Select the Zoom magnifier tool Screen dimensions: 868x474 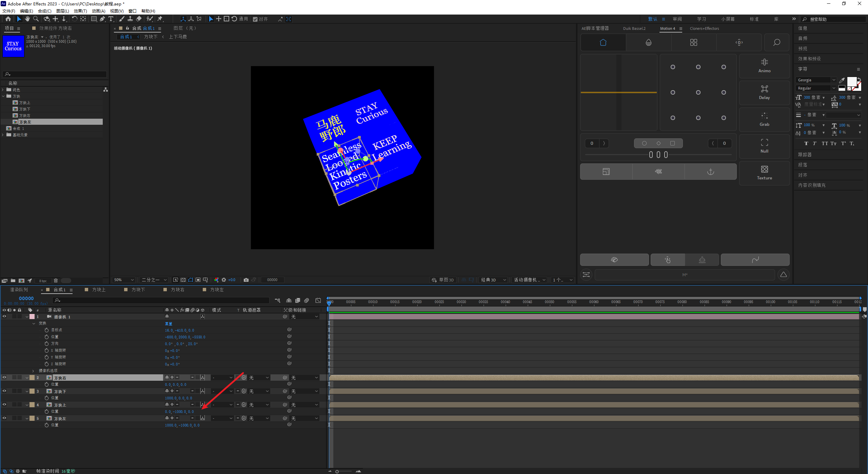(x=36, y=19)
